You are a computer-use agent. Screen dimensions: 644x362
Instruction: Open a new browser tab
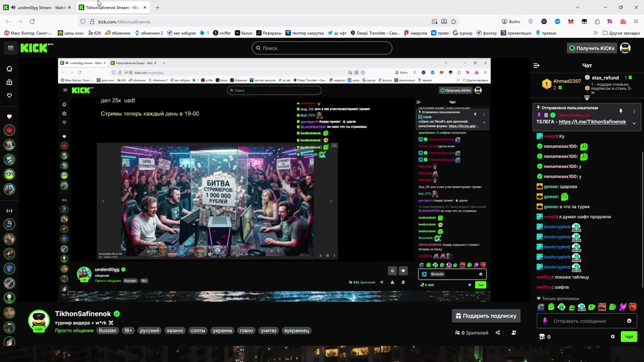click(x=157, y=8)
